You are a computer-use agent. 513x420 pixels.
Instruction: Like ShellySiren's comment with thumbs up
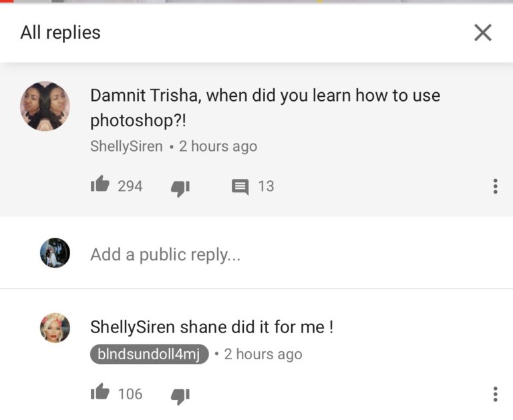[100, 185]
